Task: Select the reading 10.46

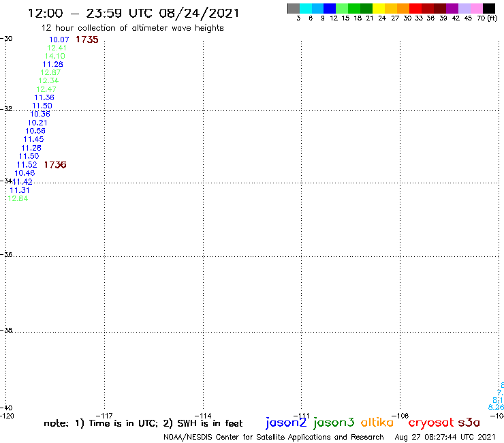Action: coord(25,173)
